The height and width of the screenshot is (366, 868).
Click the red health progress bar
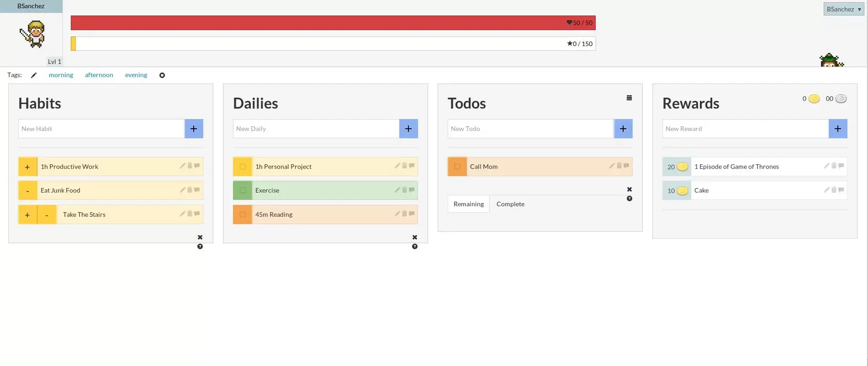pos(333,23)
